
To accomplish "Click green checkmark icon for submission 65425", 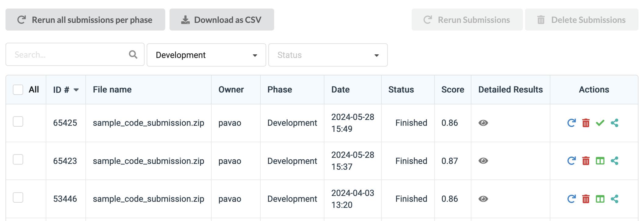I will (x=600, y=123).
